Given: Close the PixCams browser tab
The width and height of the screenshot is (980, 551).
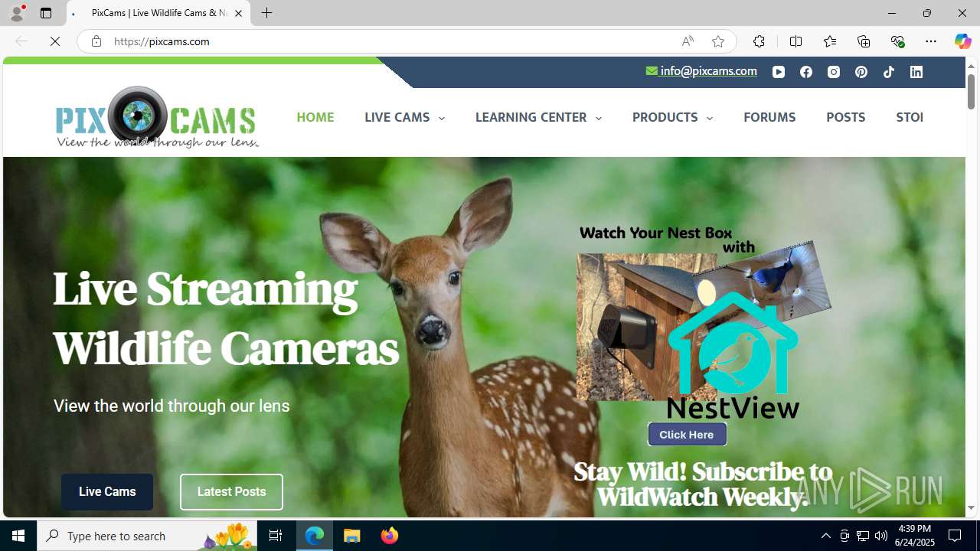Looking at the screenshot, I should click(x=238, y=13).
